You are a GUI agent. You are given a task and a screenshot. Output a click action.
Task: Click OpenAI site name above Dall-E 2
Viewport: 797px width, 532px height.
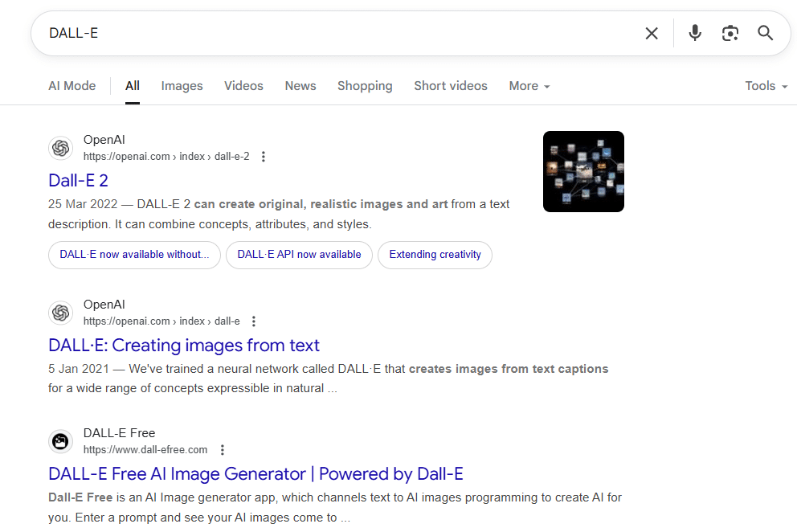[104, 140]
